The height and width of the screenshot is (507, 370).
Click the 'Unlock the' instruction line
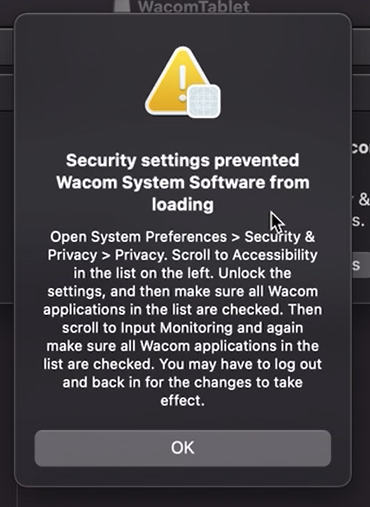point(255,273)
